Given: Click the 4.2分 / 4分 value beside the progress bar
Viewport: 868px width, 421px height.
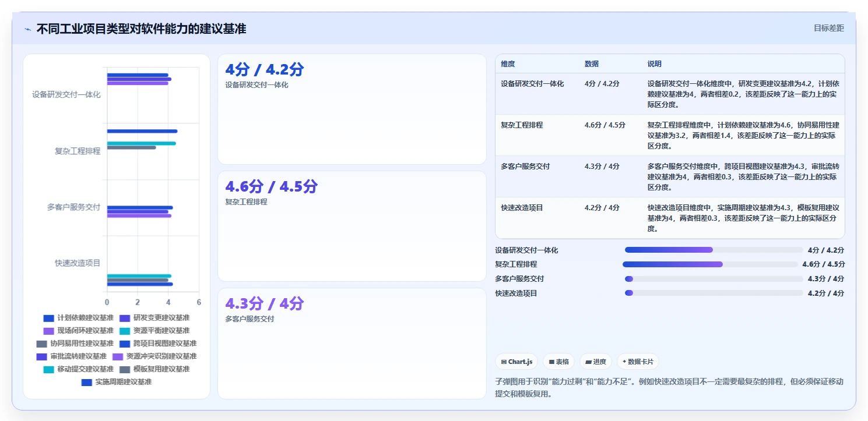Looking at the screenshot, I should click(x=826, y=293).
